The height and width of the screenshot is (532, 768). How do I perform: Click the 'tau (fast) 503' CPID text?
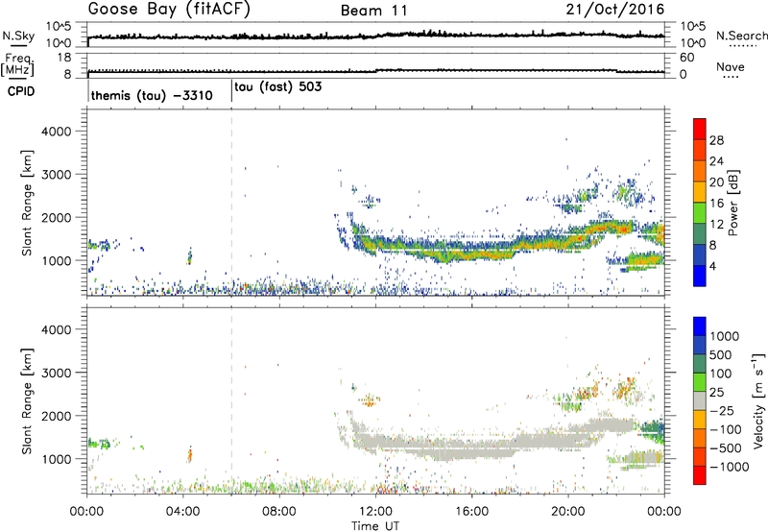point(278,87)
